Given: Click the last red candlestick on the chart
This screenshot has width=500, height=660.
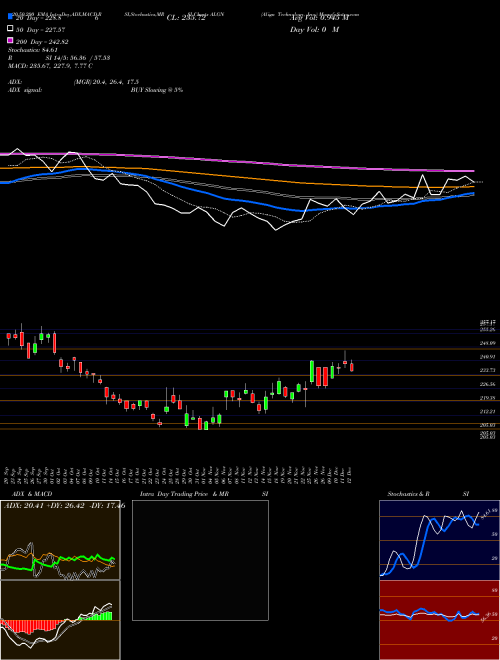Looking at the screenshot, I should coord(352,367).
